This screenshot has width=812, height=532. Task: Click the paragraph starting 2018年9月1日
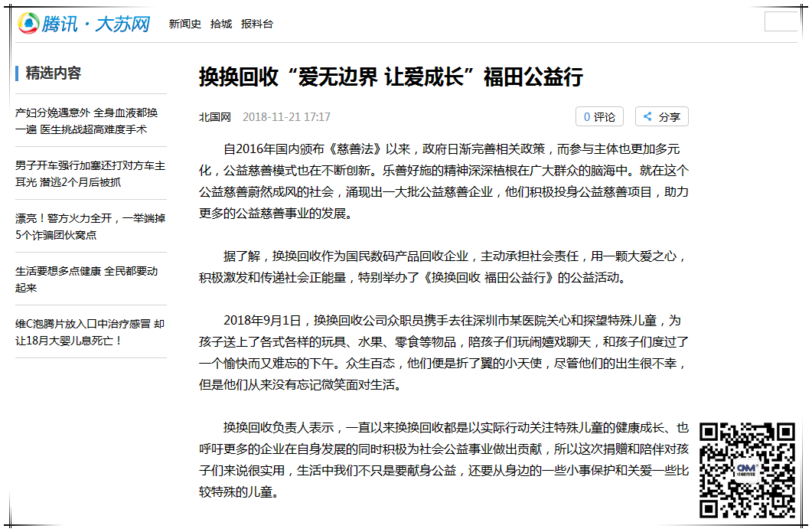point(444,353)
